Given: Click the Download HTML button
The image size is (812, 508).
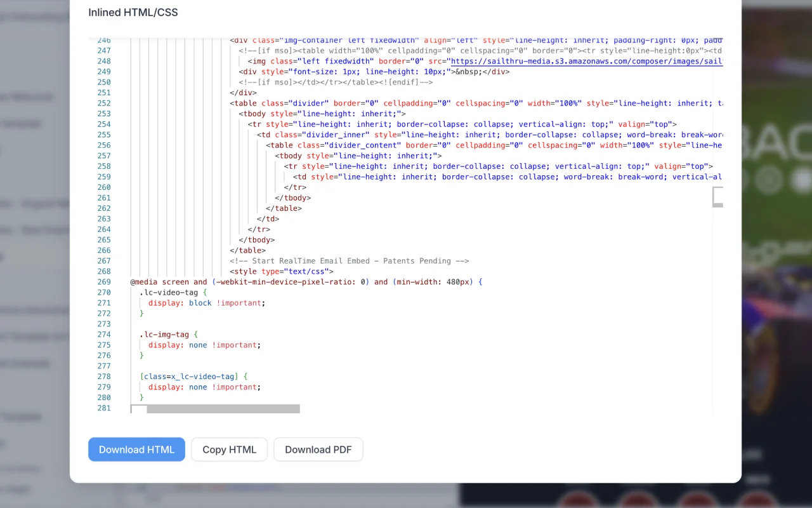Looking at the screenshot, I should coord(136,450).
